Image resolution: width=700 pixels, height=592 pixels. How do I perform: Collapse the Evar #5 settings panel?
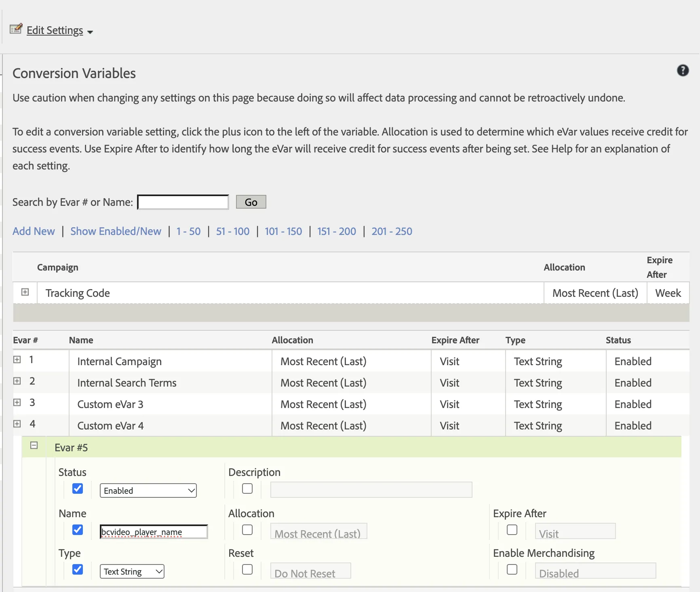(34, 445)
